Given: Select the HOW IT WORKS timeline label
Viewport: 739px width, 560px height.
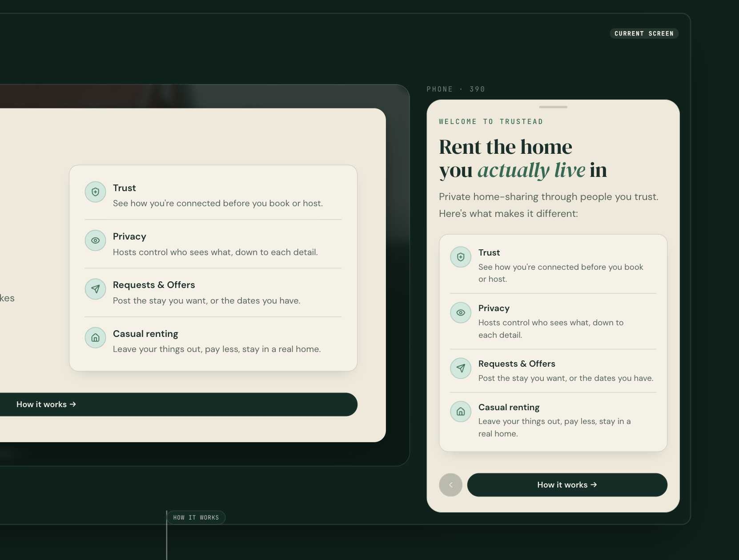Looking at the screenshot, I should click(196, 517).
